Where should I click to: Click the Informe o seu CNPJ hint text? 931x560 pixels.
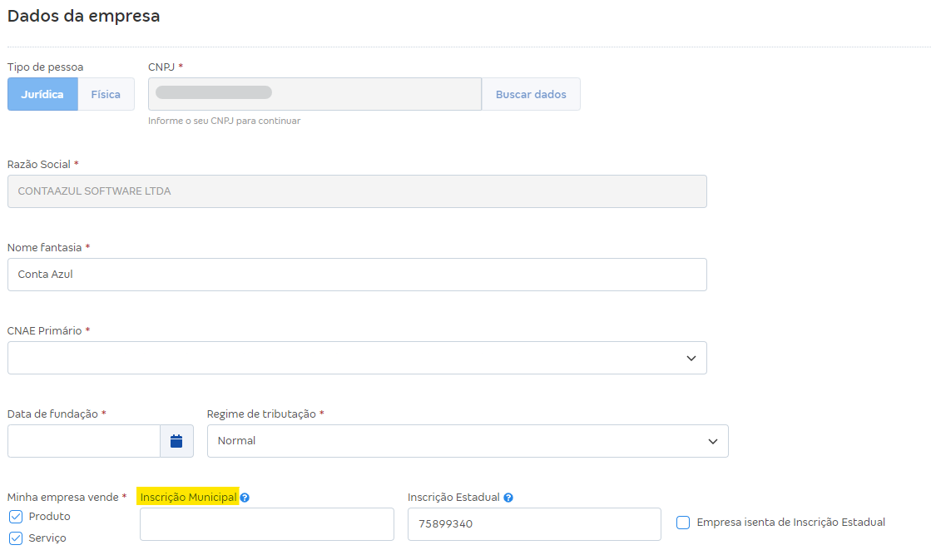tap(224, 121)
